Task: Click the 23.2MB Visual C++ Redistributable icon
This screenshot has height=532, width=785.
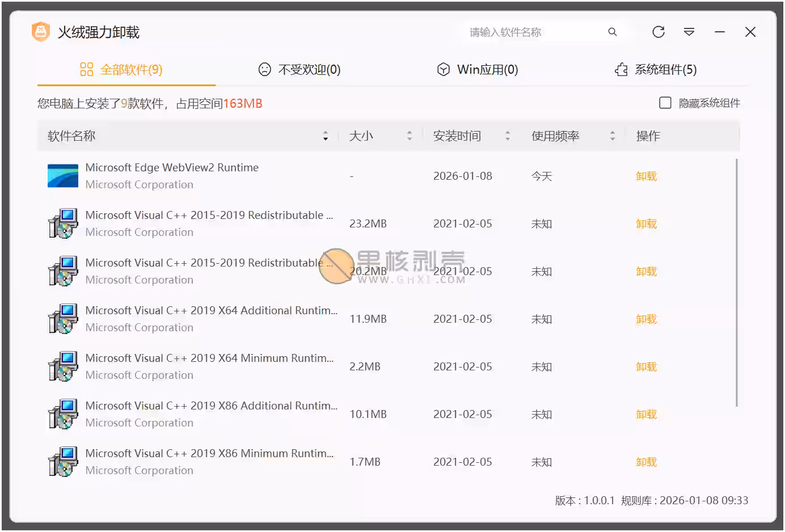Action: click(63, 223)
